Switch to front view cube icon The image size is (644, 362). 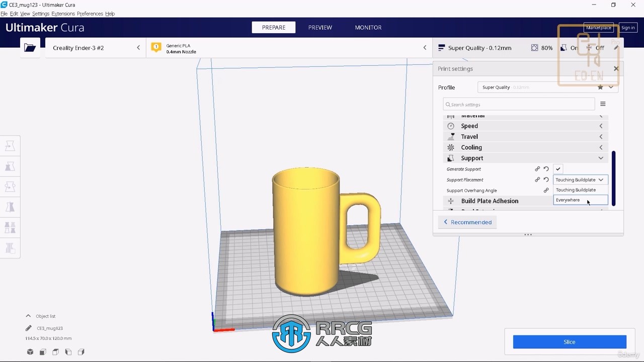[43, 352]
